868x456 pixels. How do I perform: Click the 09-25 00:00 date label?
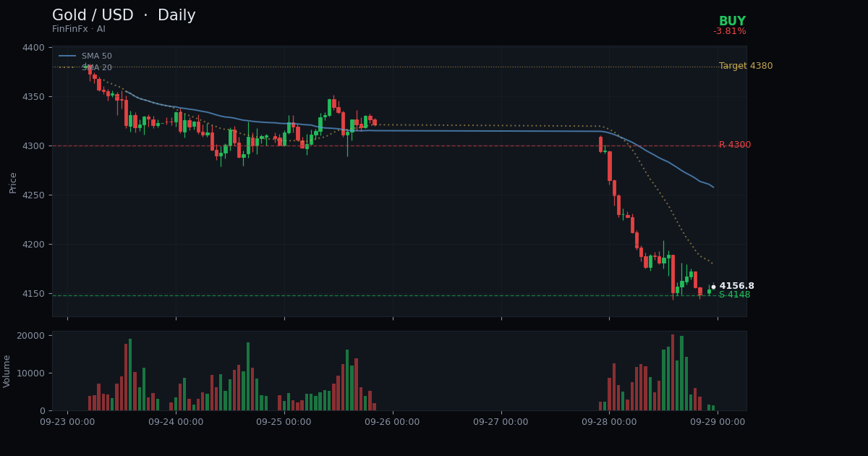point(284,422)
